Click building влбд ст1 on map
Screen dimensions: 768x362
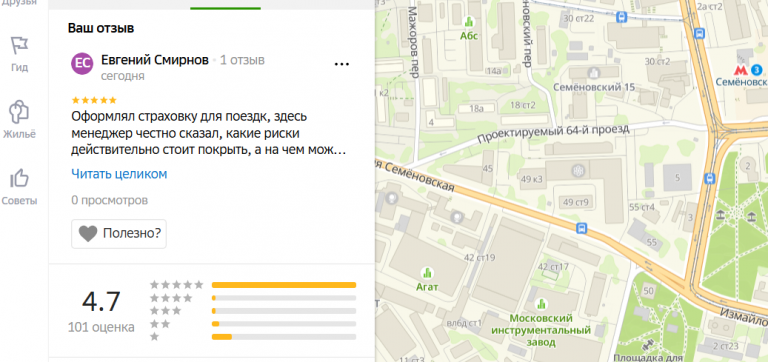coord(465,323)
